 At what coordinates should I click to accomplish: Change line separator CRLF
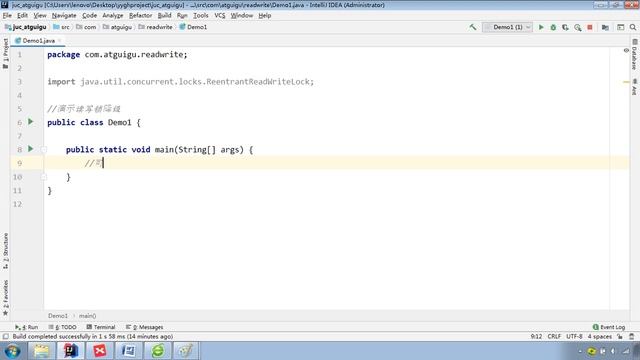click(554, 337)
